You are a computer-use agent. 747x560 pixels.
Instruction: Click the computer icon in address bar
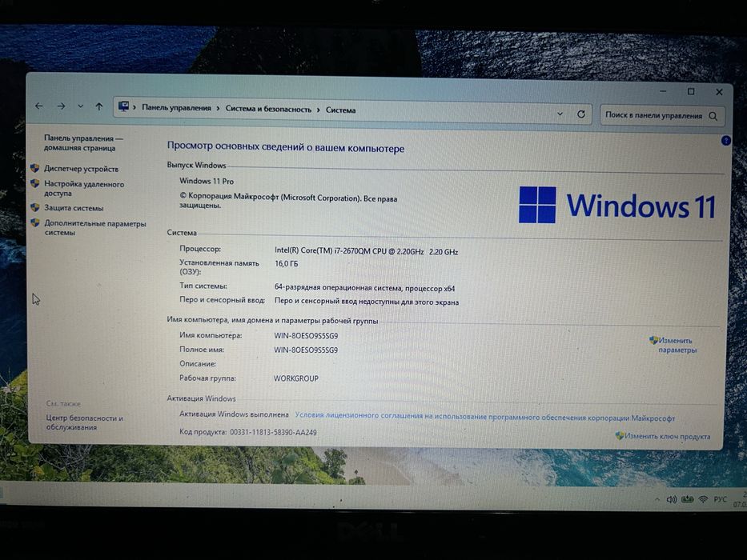pos(123,106)
